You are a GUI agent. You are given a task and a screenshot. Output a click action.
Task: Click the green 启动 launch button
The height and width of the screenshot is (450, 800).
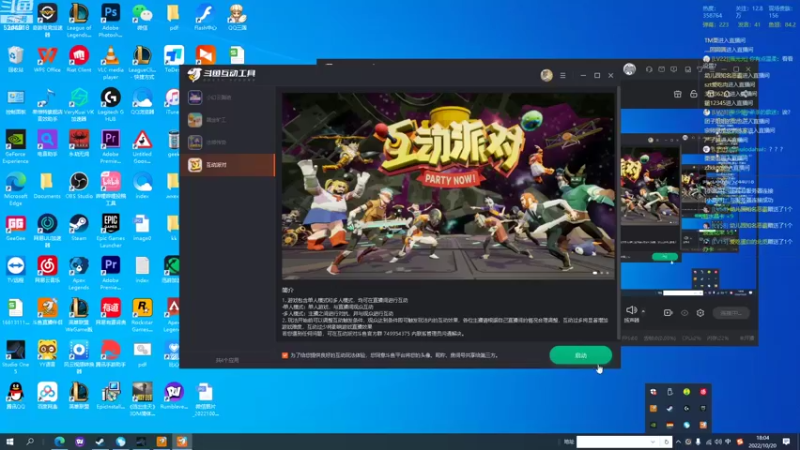click(x=580, y=355)
